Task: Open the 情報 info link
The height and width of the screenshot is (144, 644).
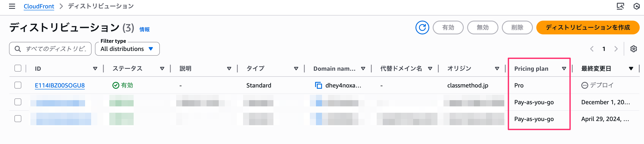Action: point(145,29)
